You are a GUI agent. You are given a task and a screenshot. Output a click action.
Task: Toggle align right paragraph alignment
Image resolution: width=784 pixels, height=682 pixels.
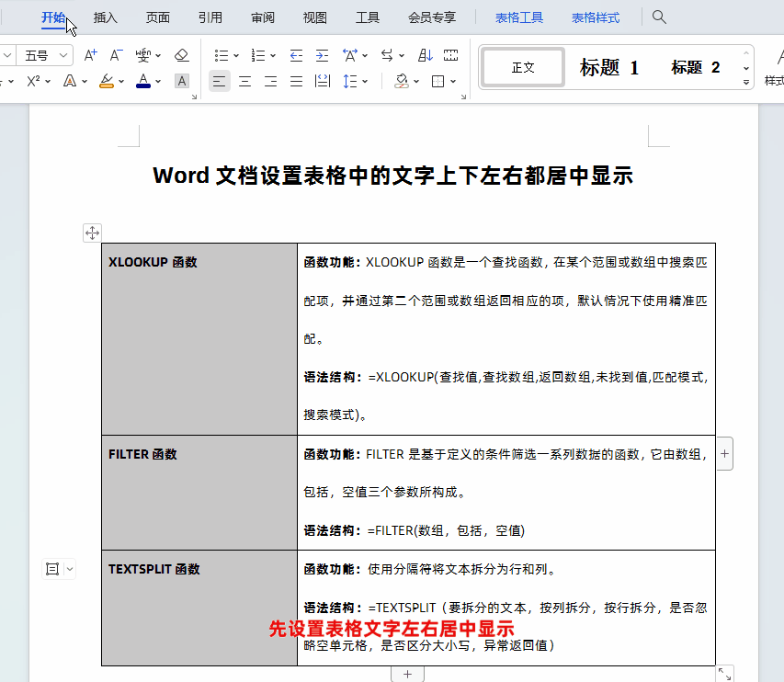[x=270, y=81]
